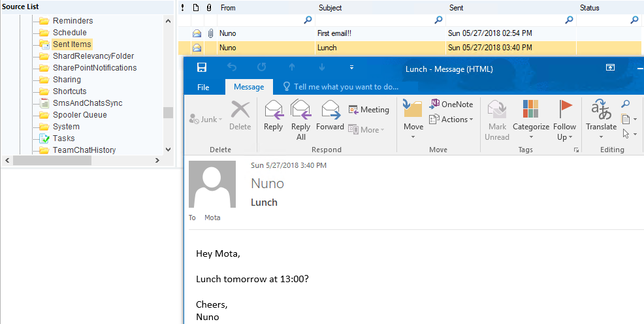Send message to OneNote

click(x=451, y=105)
